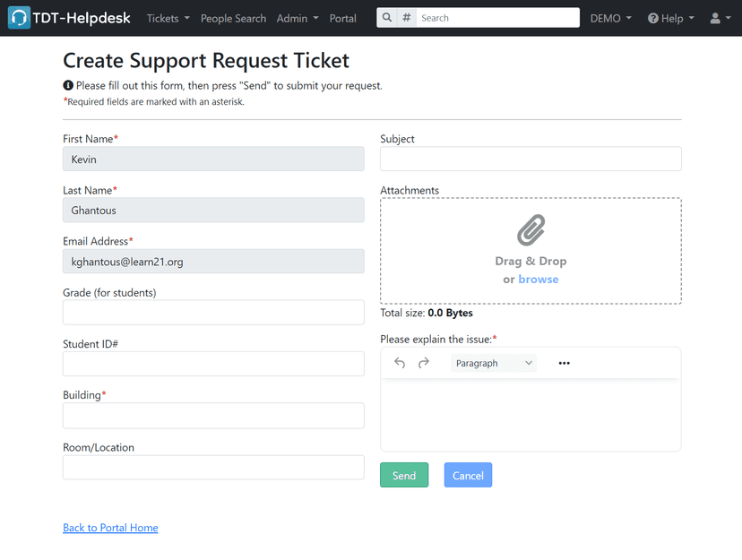Click the redo arrow in editor

[424, 363]
